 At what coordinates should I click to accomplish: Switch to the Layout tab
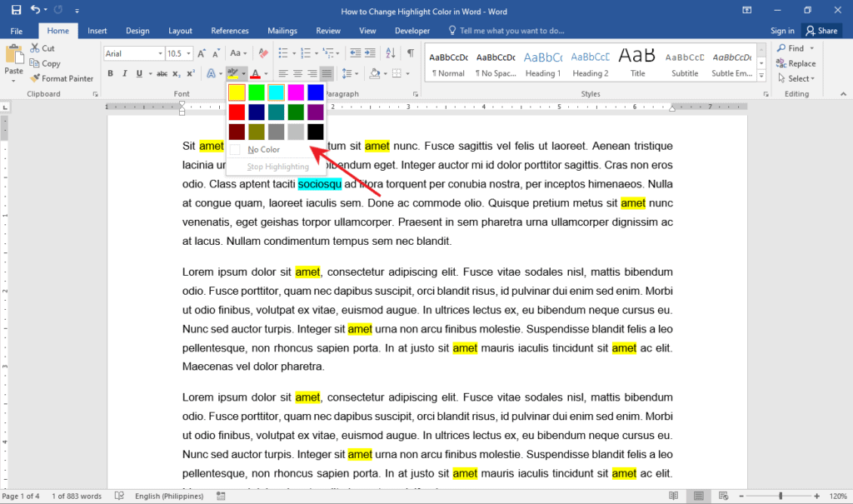180,31
